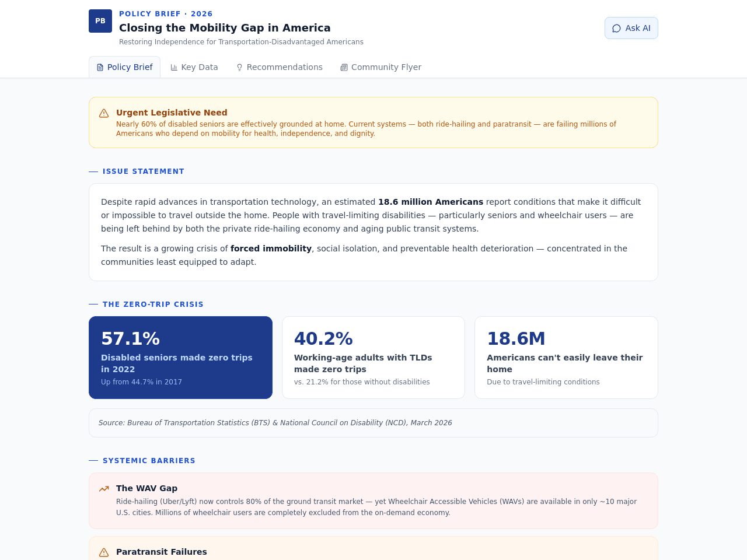Click the PB logo badge
Image resolution: width=747 pixels, height=560 pixels.
click(x=100, y=21)
